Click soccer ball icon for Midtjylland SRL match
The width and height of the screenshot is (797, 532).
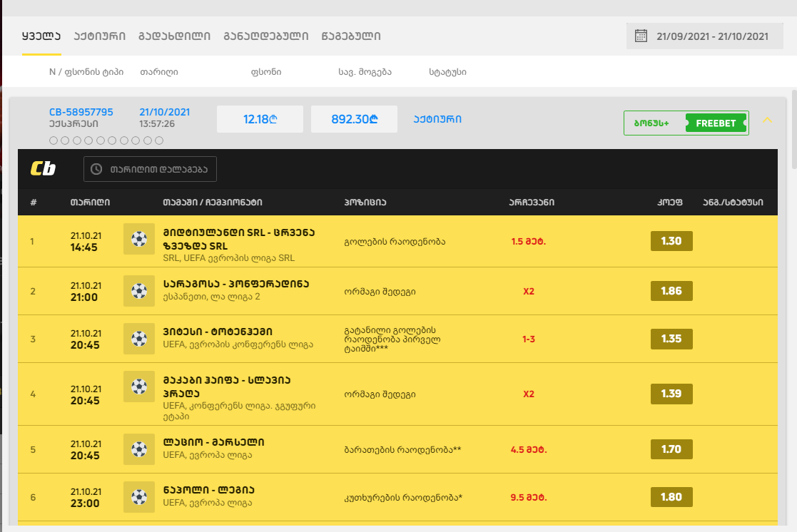point(139,239)
